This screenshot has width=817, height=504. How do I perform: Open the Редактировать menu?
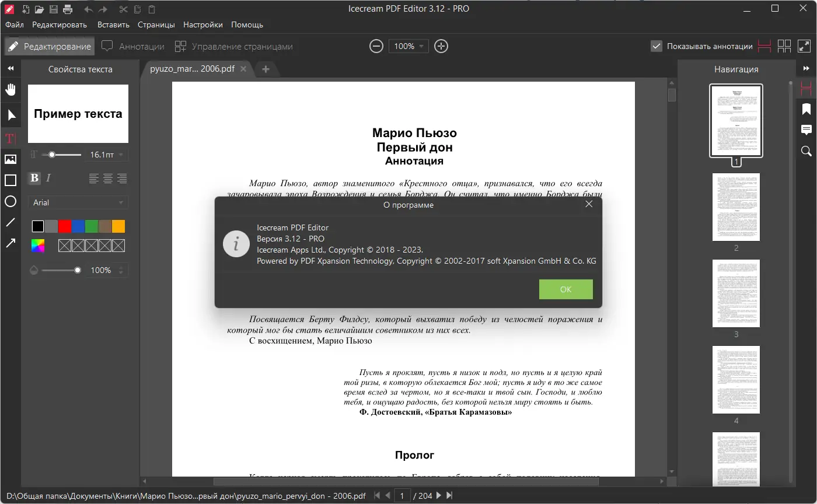pos(60,25)
